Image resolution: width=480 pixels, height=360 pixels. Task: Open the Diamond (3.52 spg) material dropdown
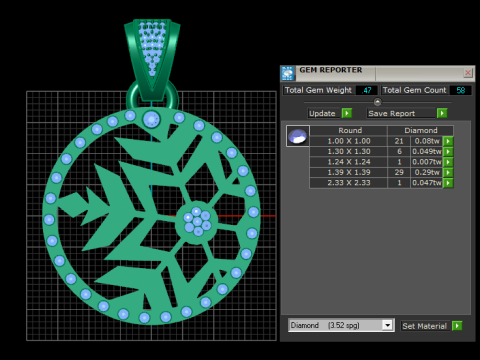[387, 325]
